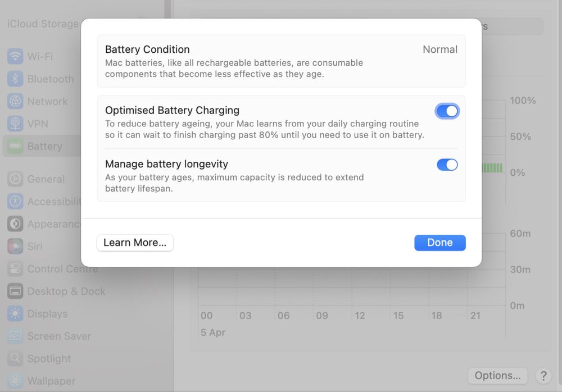Screen dimensions: 562x392
Task: Select Control Centre in sidebar
Action: 62,269
